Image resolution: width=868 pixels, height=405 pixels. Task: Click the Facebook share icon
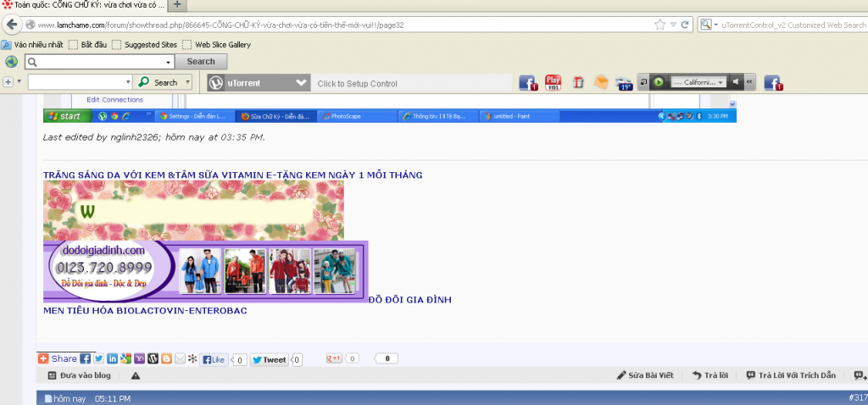click(86, 359)
